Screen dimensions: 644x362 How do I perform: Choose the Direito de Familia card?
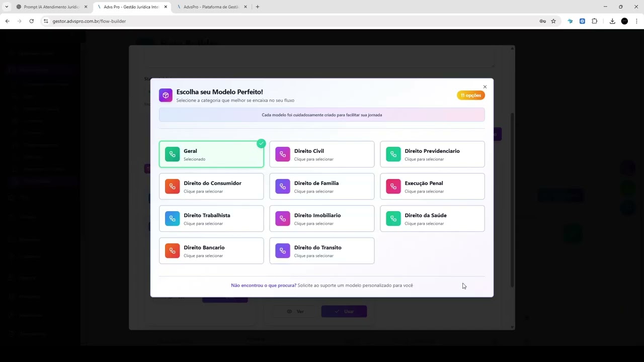click(322, 187)
